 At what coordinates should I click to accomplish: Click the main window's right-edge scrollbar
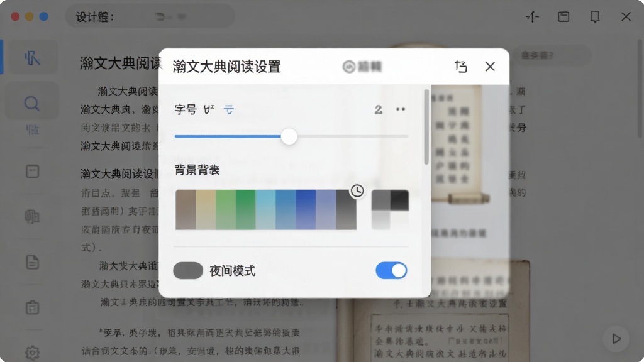click(x=640, y=88)
